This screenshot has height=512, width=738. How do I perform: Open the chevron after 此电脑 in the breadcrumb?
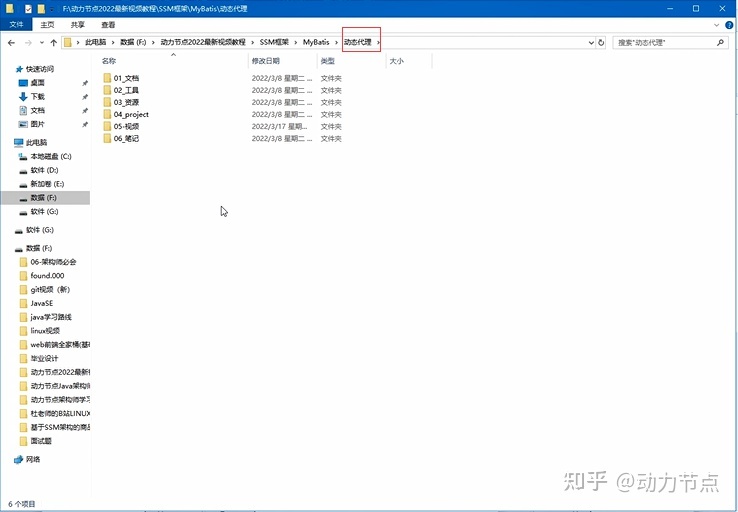(x=113, y=42)
